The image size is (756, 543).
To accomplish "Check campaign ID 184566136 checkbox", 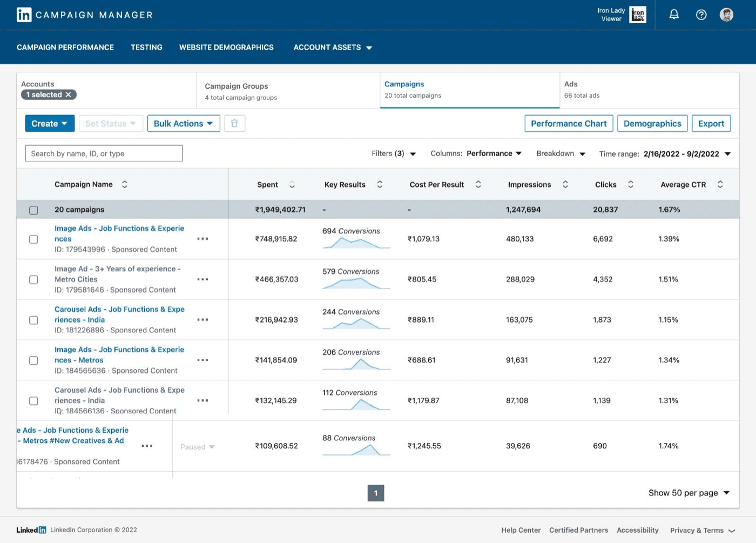I will 33,401.
